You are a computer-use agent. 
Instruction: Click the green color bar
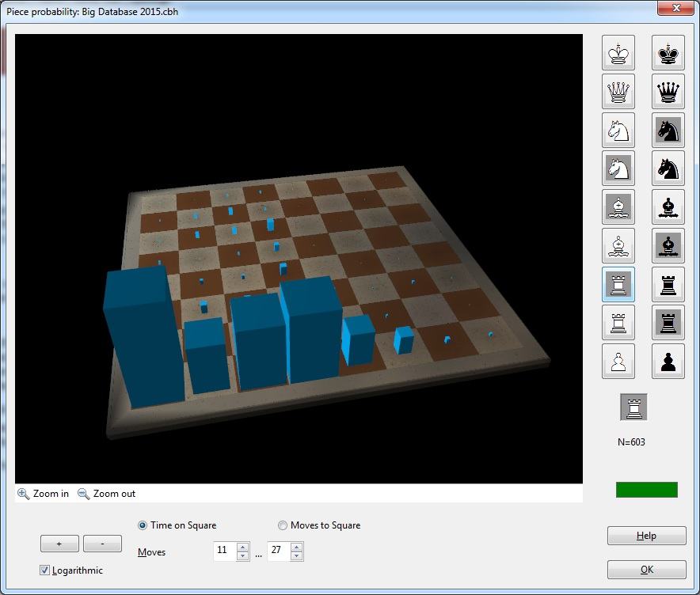646,490
